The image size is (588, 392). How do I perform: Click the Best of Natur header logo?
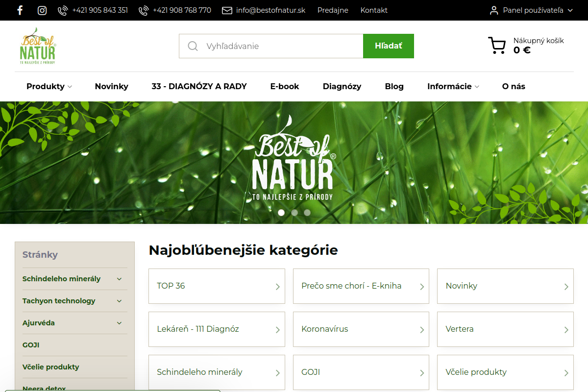38,46
